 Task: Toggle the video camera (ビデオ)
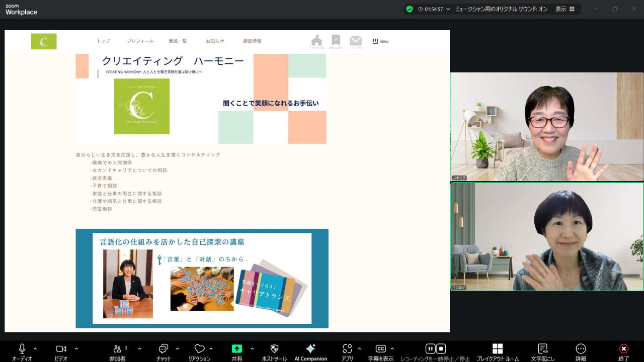[61, 349]
